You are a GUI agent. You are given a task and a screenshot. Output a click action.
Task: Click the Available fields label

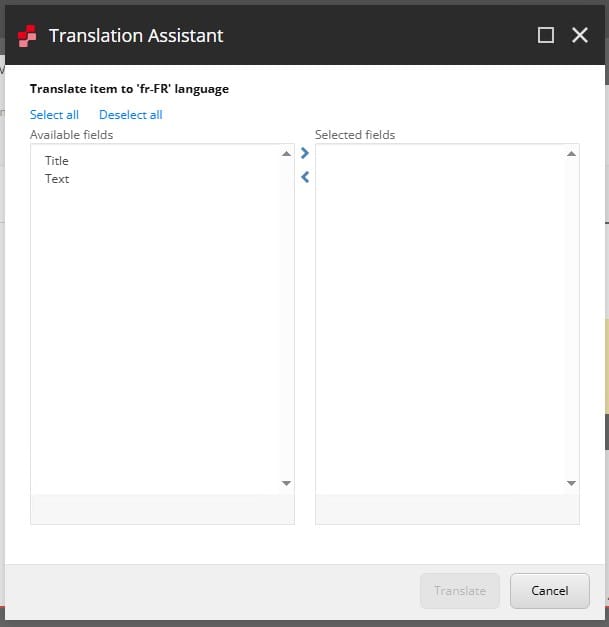tap(71, 135)
